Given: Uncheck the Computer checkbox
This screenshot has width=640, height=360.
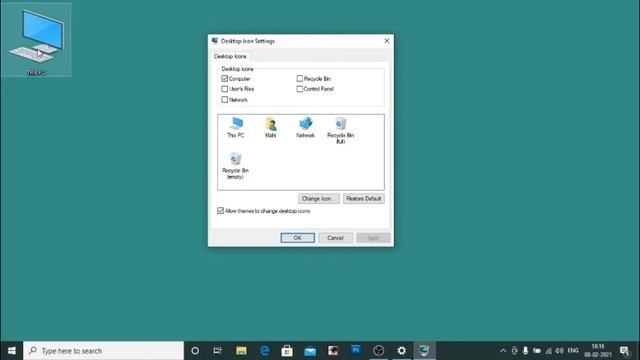Looking at the screenshot, I should (224, 78).
